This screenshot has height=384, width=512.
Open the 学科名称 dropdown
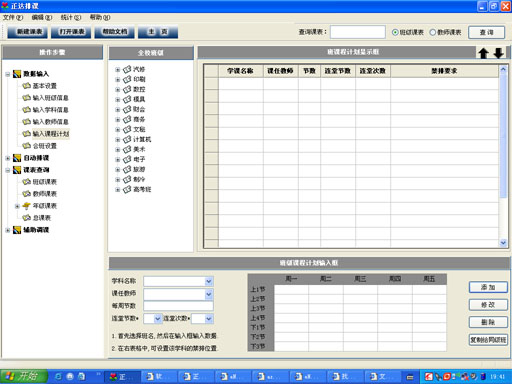tap(209, 281)
